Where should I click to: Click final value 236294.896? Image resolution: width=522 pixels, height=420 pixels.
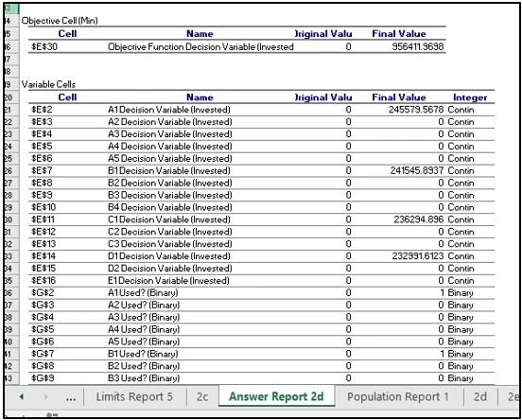coord(419,219)
